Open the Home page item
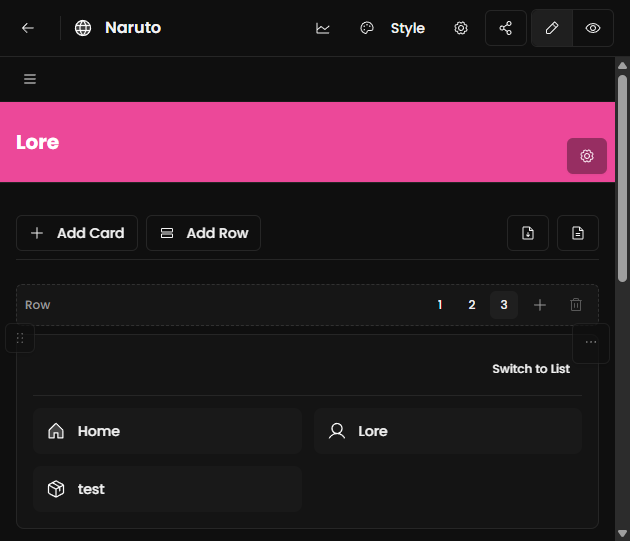630x541 pixels. pos(167,431)
